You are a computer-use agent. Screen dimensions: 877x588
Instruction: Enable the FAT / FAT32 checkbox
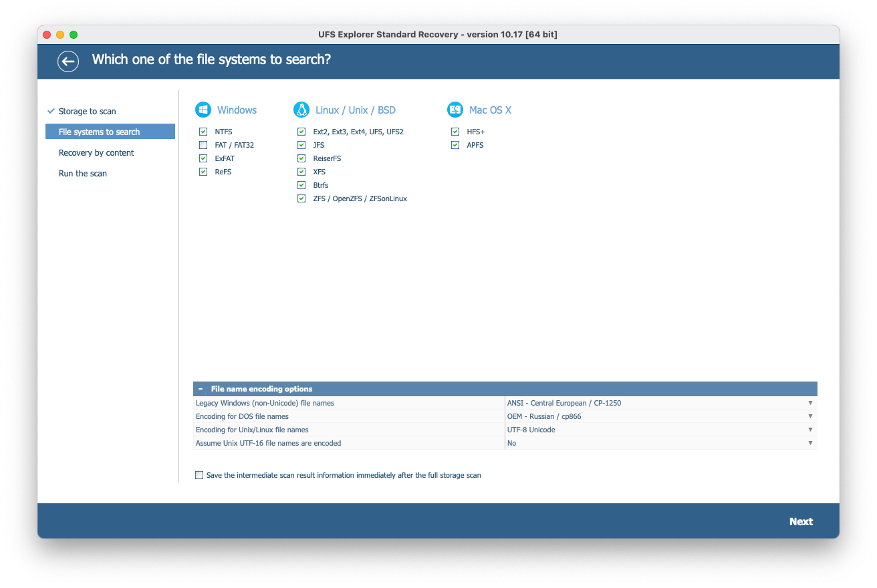pyautogui.click(x=203, y=145)
